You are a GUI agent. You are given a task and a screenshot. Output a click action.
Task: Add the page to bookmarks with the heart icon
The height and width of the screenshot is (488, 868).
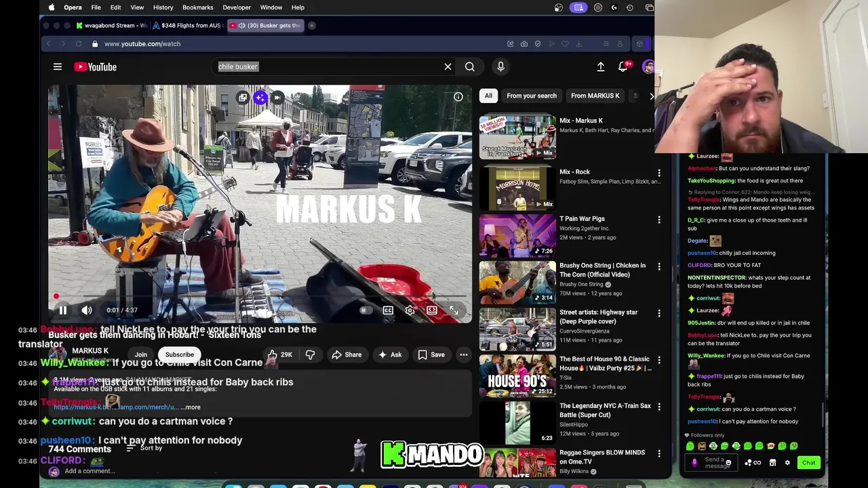click(x=565, y=44)
